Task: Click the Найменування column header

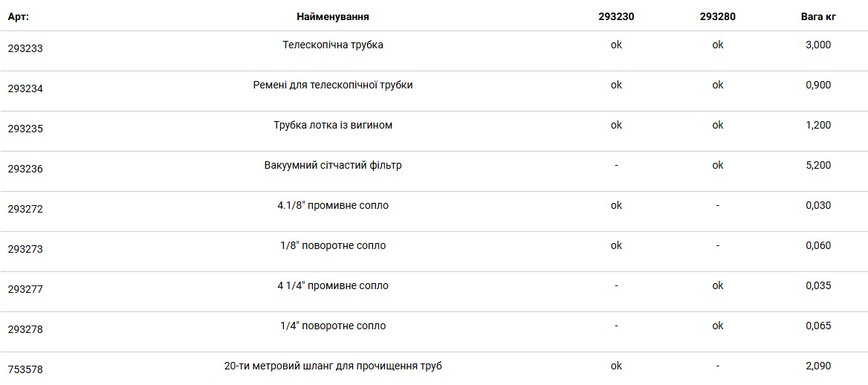Action: (333, 16)
